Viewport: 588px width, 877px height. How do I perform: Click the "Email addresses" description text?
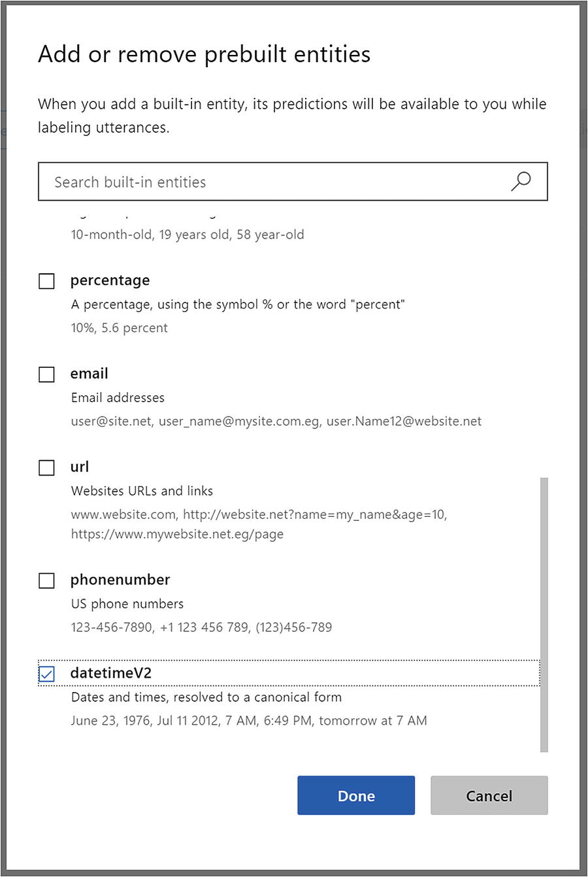[x=118, y=397]
